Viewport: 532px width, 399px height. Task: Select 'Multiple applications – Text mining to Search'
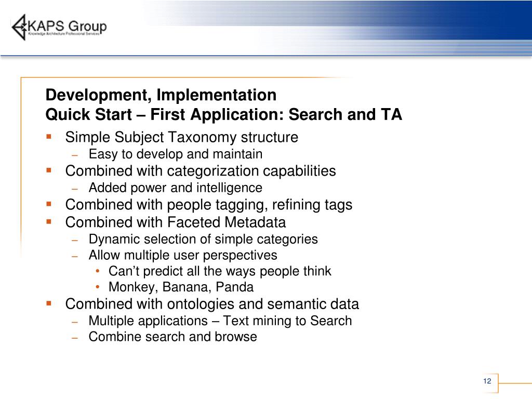pyautogui.click(x=220, y=321)
